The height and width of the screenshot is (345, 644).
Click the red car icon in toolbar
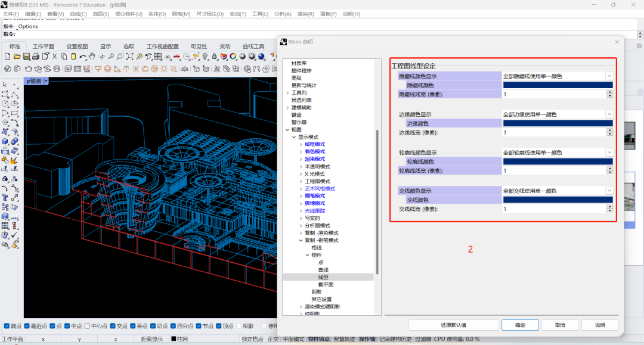(177, 57)
